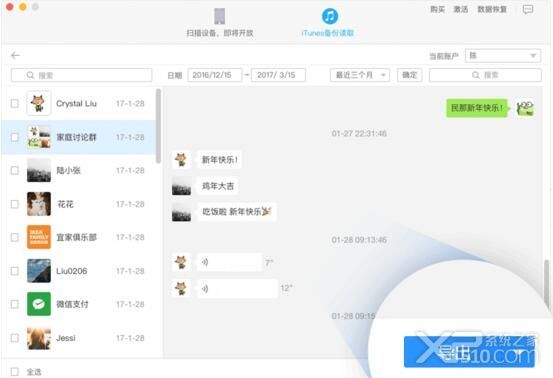The width and height of the screenshot is (553, 378).
Task: Click the 新年快乐! received message bubble
Action: click(x=219, y=160)
